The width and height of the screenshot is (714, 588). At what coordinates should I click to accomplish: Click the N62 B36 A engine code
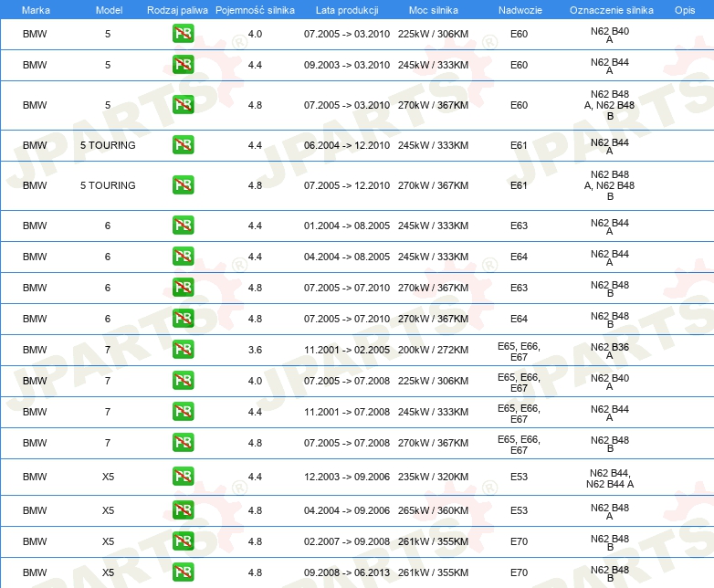(x=610, y=351)
